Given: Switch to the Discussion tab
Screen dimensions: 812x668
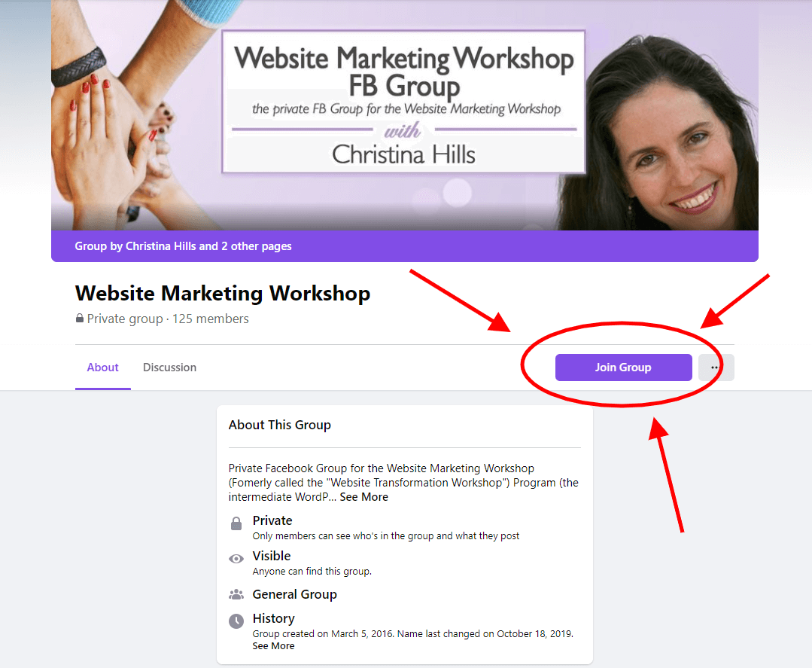Looking at the screenshot, I should click(x=169, y=368).
